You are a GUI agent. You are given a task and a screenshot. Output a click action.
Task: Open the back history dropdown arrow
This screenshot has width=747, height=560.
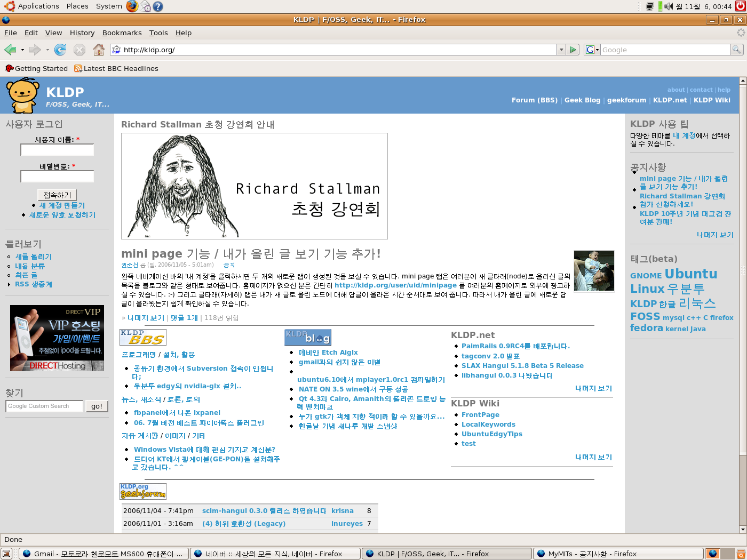click(22, 50)
